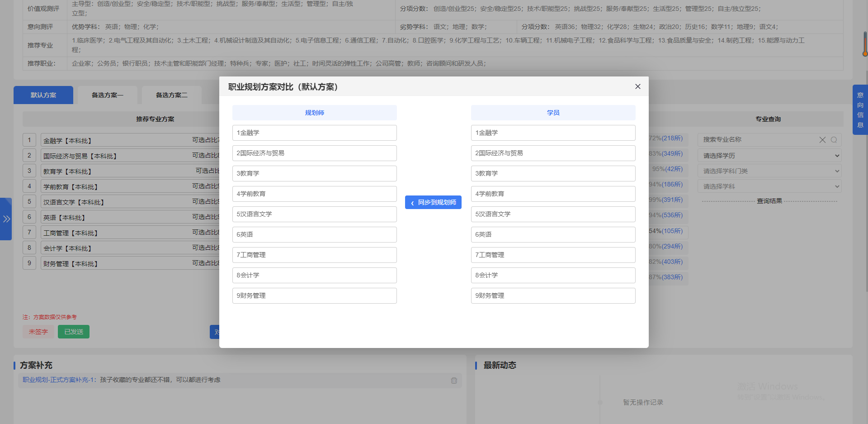Click the left-arrow icon inside 同步到规划师 button
868x424 pixels.
click(412, 202)
